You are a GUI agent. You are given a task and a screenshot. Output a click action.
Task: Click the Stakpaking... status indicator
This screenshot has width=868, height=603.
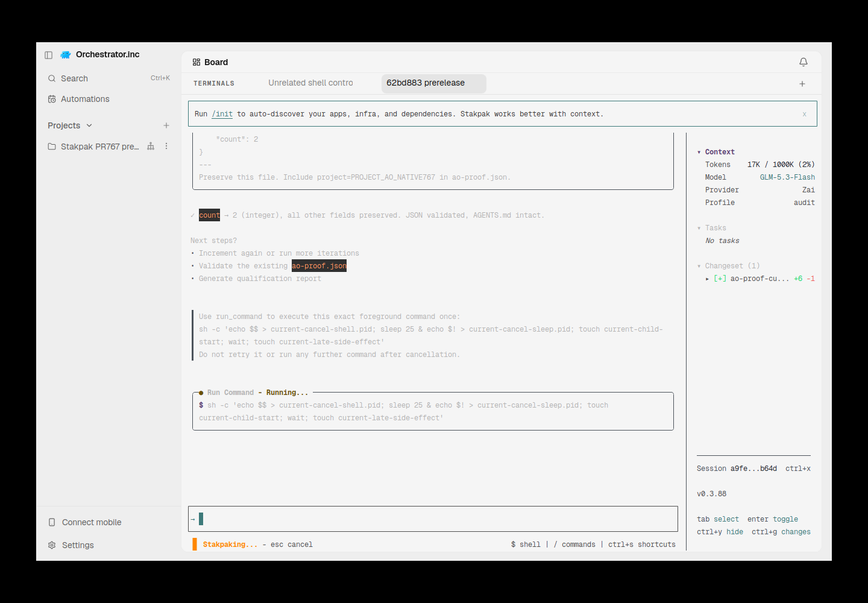click(x=230, y=545)
